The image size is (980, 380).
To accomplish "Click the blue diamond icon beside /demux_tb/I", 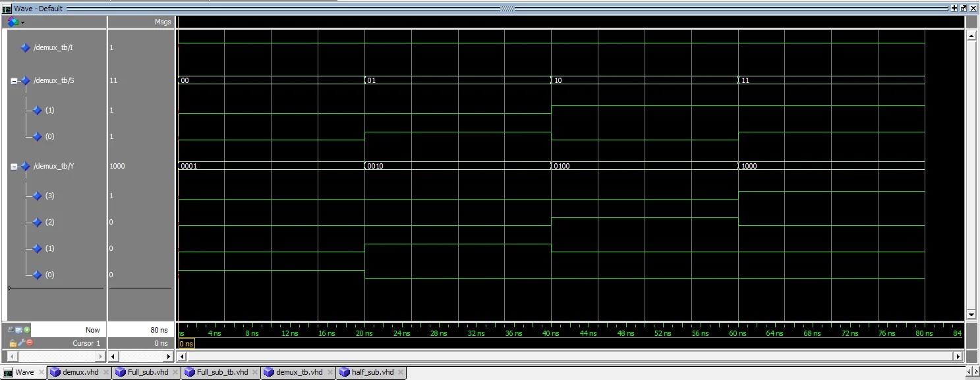I will coord(26,47).
